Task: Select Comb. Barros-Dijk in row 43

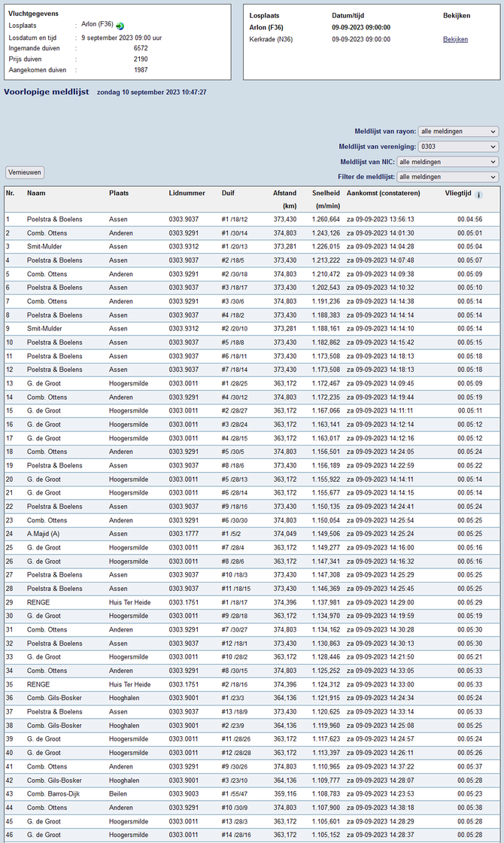Action: click(53, 794)
